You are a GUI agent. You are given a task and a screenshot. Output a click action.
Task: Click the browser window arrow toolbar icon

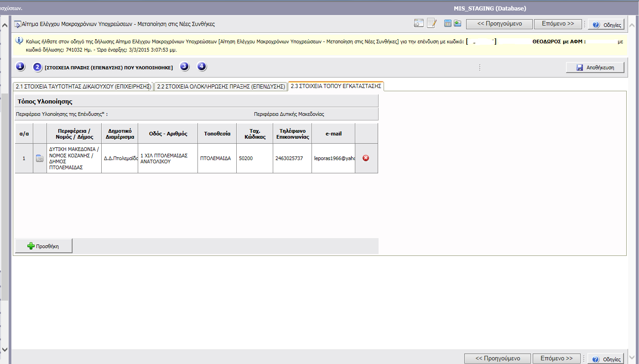pyautogui.click(x=419, y=23)
